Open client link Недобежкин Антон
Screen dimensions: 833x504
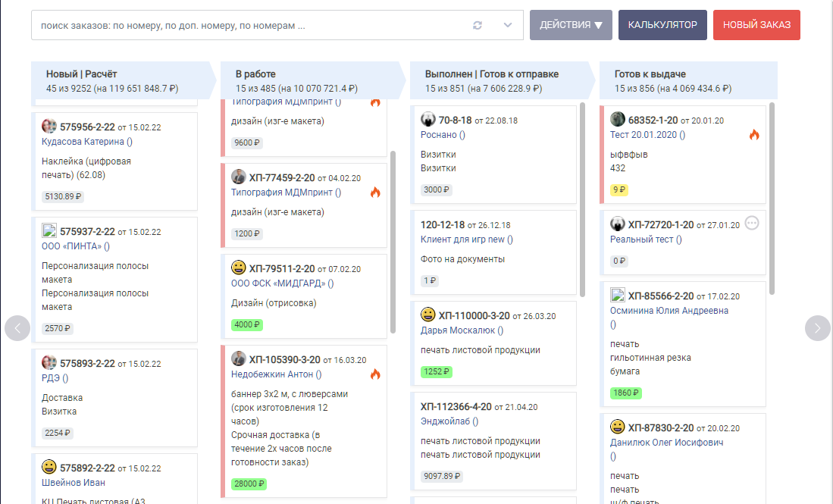pos(276,374)
